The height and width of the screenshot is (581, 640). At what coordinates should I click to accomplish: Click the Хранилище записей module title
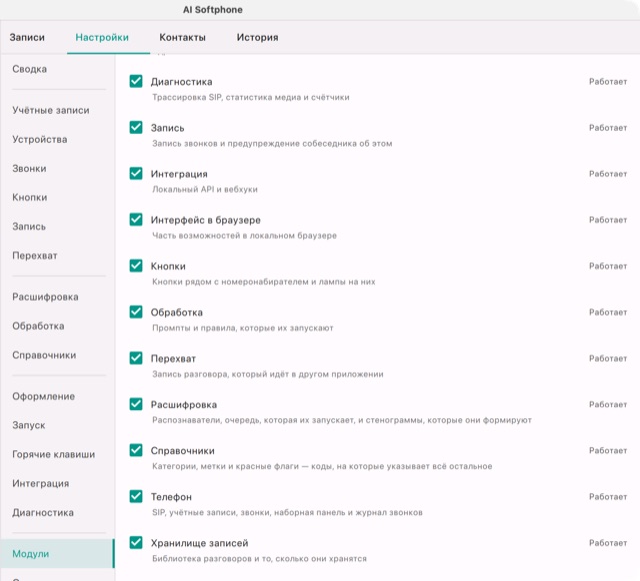click(x=199, y=543)
